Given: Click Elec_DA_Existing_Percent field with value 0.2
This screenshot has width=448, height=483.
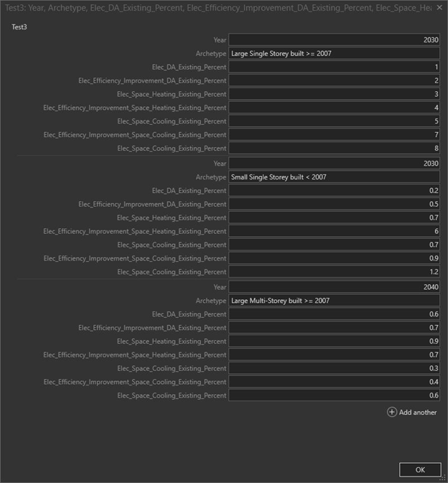Looking at the screenshot, I should pyautogui.click(x=334, y=190).
